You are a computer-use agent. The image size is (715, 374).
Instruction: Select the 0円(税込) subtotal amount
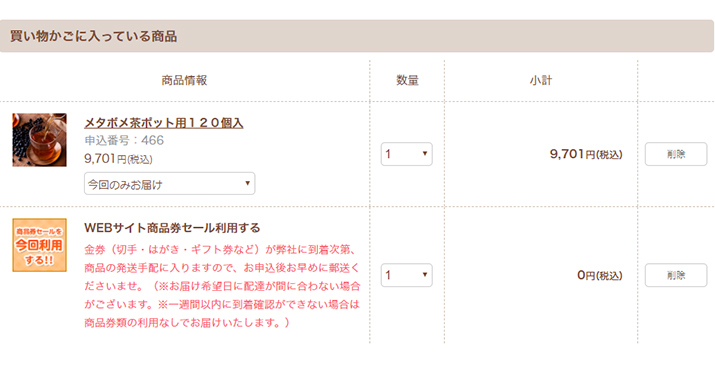[x=600, y=275]
